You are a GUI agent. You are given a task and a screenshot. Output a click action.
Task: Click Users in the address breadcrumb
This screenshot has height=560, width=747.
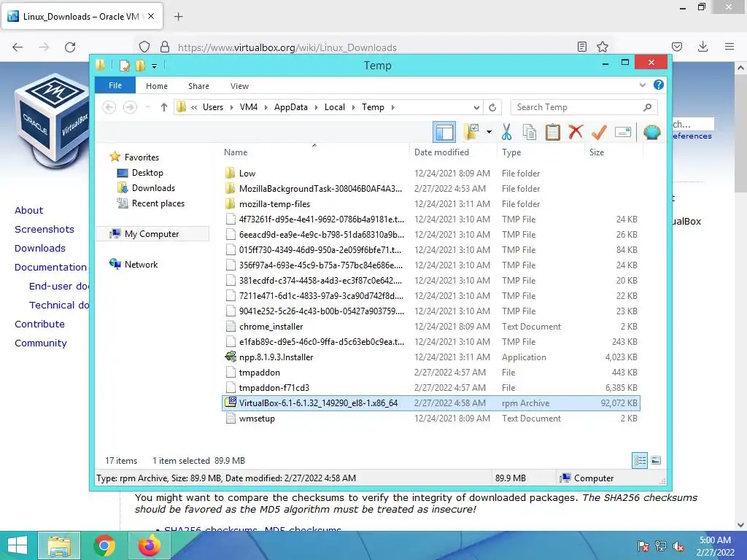[213, 107]
